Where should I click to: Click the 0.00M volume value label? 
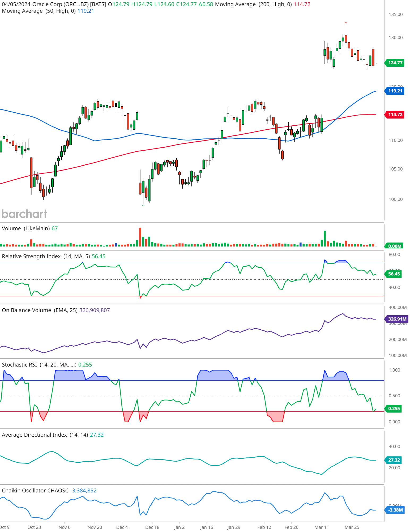[394, 246]
